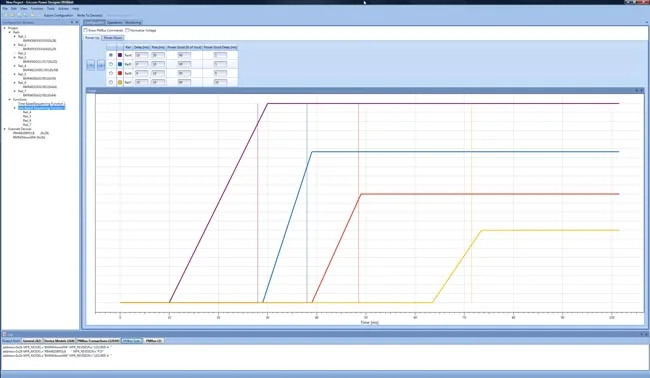Select the radio button for the blue rail
650x378 pixels.
pos(111,64)
